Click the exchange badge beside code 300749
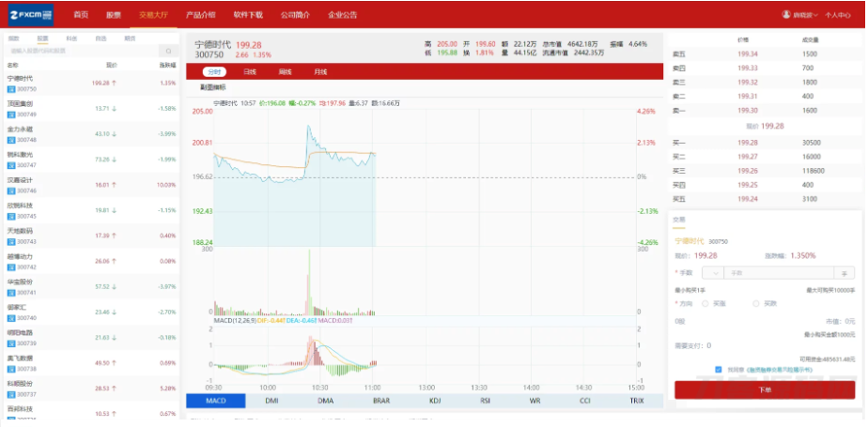 point(11,114)
